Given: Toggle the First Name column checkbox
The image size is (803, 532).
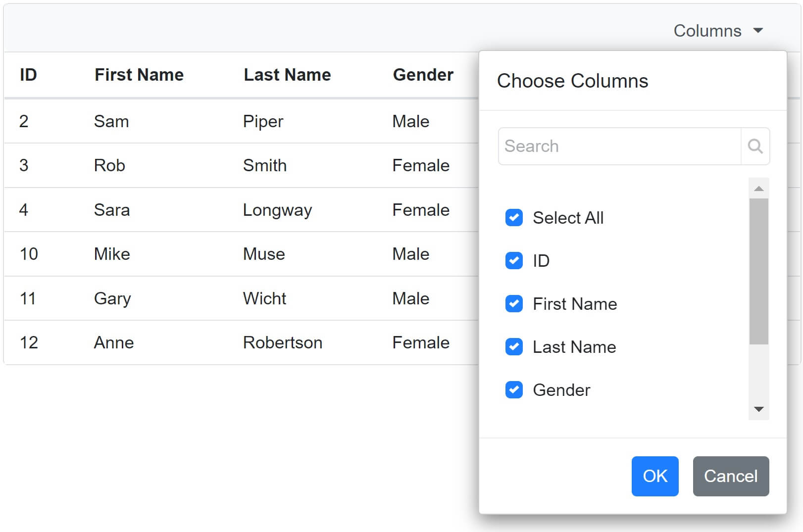Looking at the screenshot, I should [513, 304].
